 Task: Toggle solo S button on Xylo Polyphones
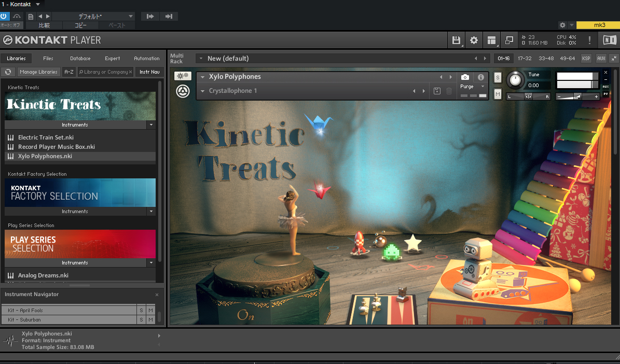pos(498,77)
